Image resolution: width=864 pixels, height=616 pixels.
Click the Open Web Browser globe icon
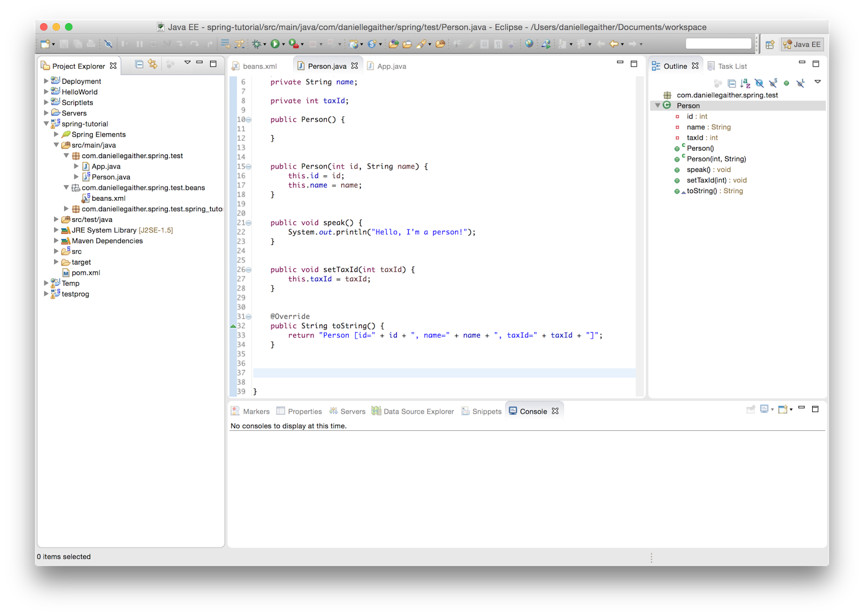click(529, 44)
